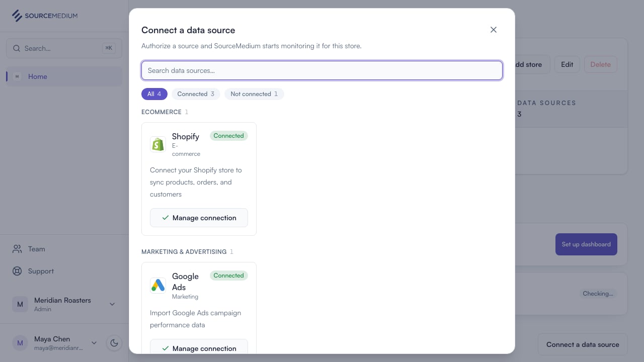
Task: Click the Support lifebuoy icon
Action: [17, 271]
